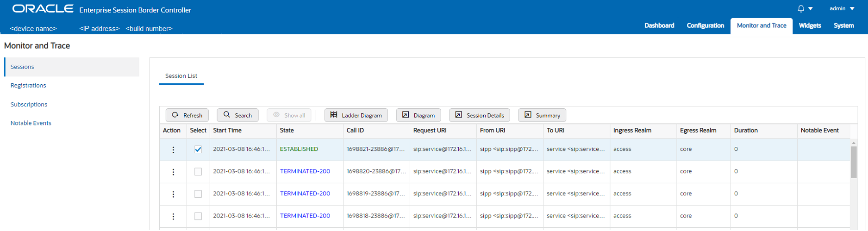868x231 pixels.
Task: Select session with Call ID 1698819-23886
Action: coord(198,194)
